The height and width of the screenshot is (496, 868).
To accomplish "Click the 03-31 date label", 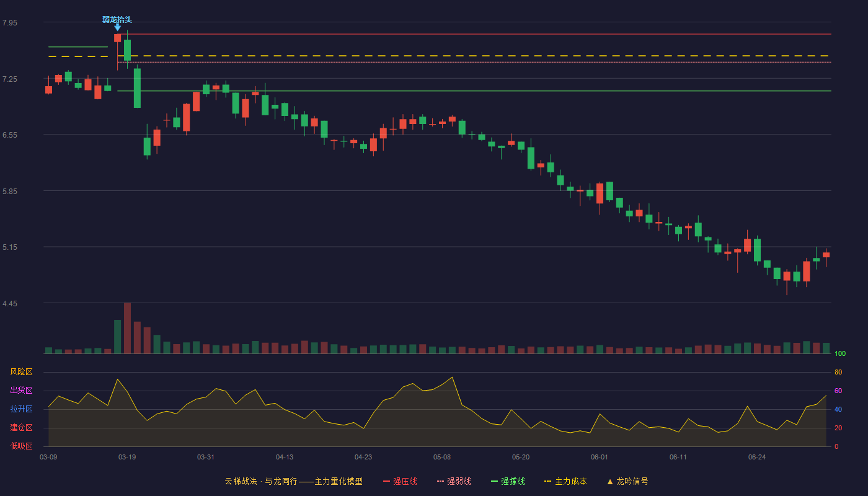I will click(206, 457).
